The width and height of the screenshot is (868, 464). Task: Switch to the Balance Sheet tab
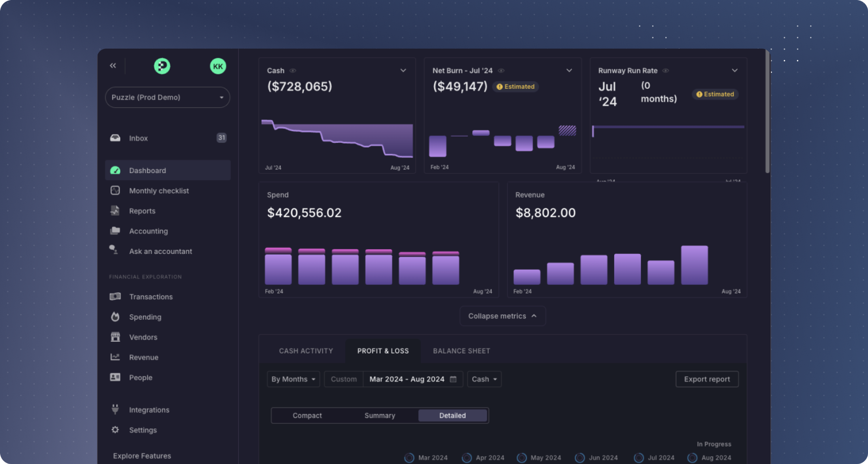(461, 351)
